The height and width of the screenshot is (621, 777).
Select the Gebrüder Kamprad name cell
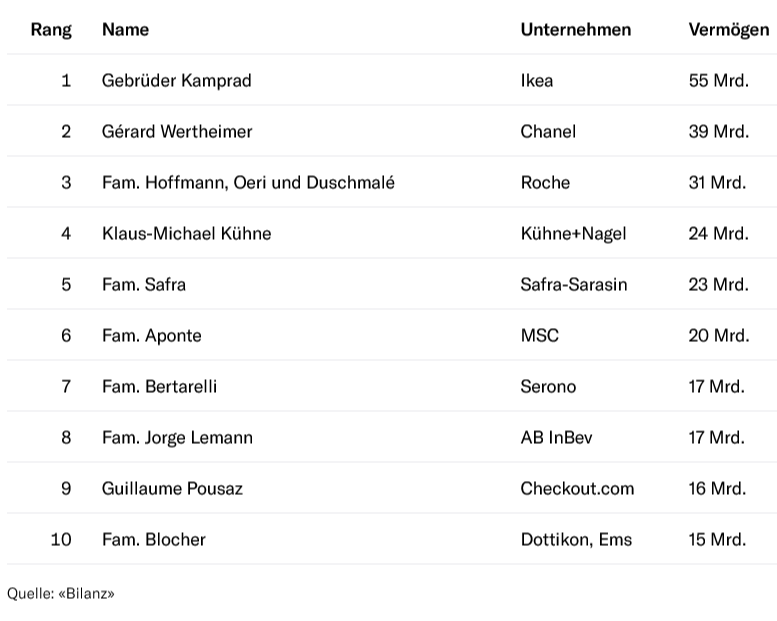click(176, 80)
